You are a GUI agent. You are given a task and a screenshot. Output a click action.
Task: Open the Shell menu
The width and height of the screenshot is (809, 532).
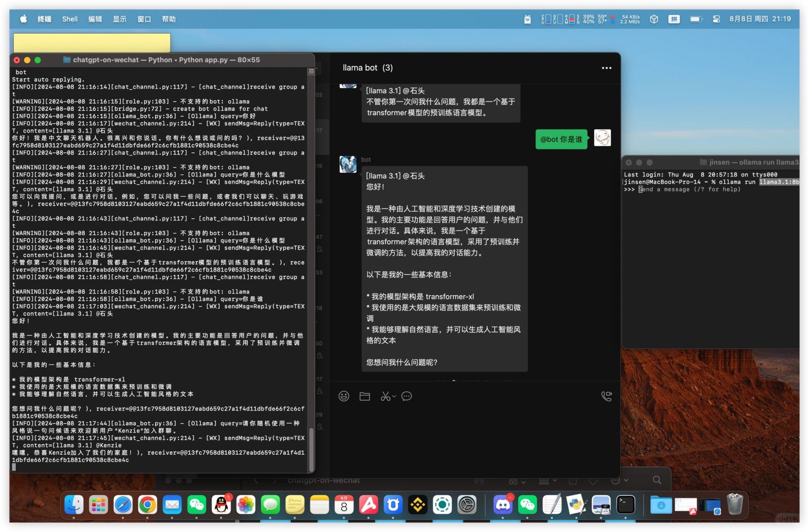click(69, 19)
